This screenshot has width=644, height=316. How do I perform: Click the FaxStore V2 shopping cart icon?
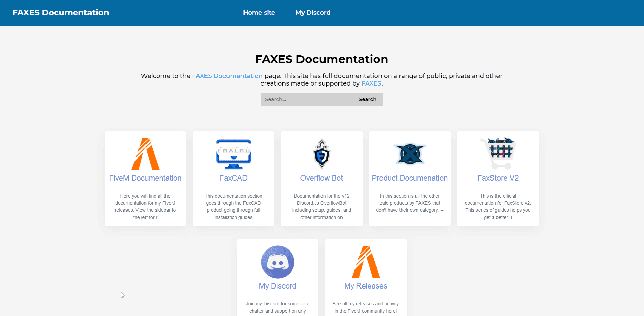click(498, 153)
